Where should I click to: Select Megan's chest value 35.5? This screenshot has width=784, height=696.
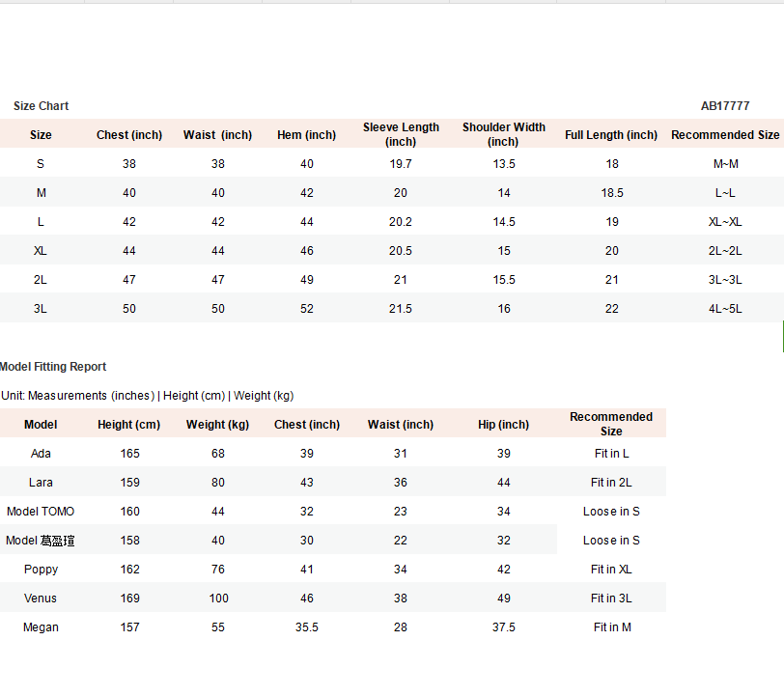pyautogui.click(x=306, y=627)
